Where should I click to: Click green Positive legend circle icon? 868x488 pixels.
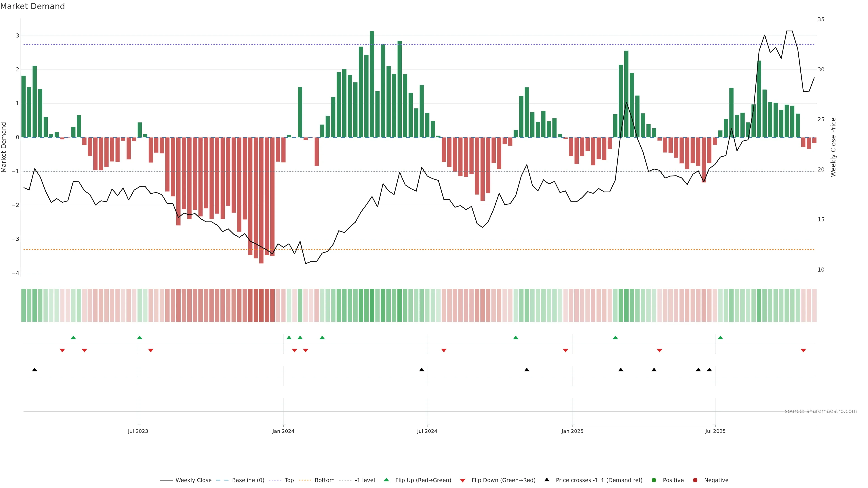tap(654, 480)
